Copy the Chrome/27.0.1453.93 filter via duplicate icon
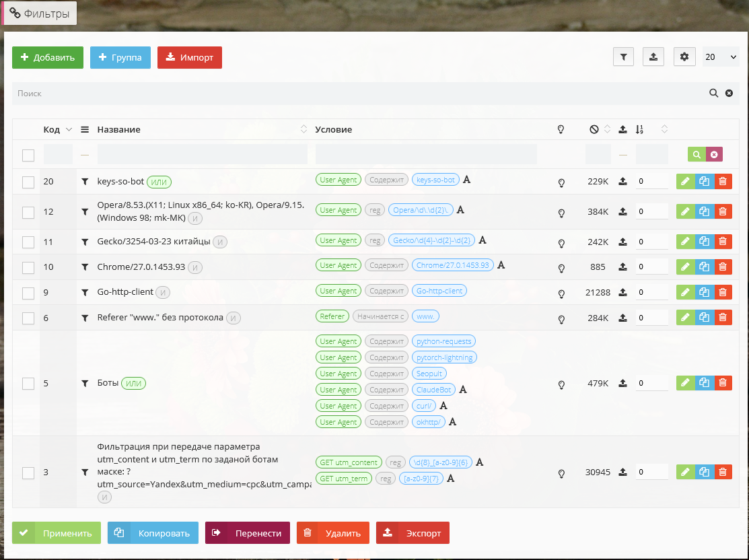 [704, 267]
